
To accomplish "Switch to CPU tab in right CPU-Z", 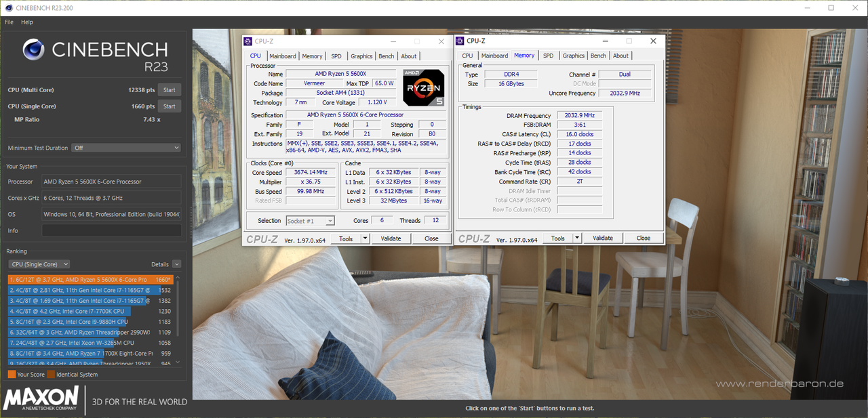I will (x=467, y=56).
